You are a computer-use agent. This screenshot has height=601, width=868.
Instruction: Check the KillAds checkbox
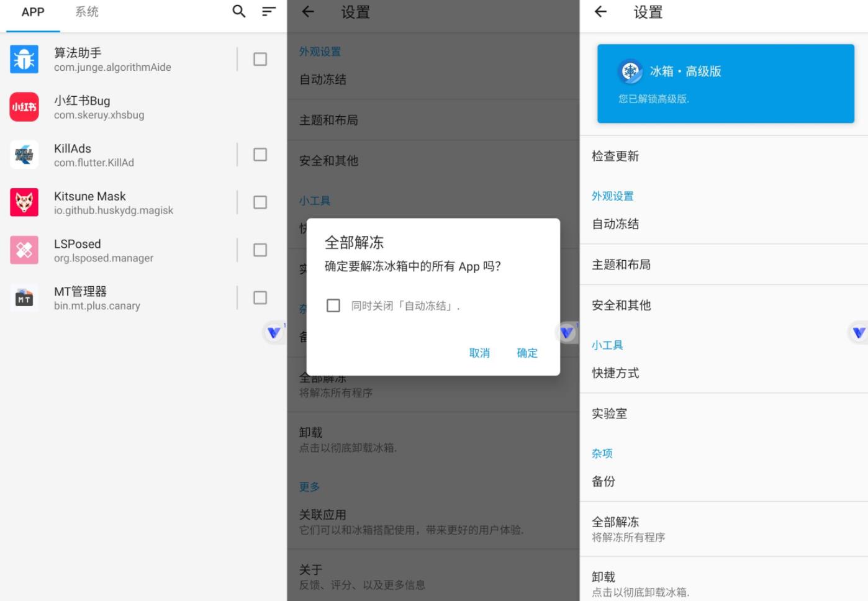point(260,155)
